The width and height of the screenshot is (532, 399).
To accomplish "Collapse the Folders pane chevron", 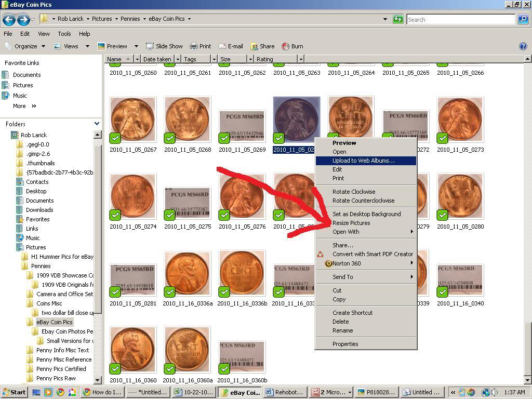I will point(97,124).
